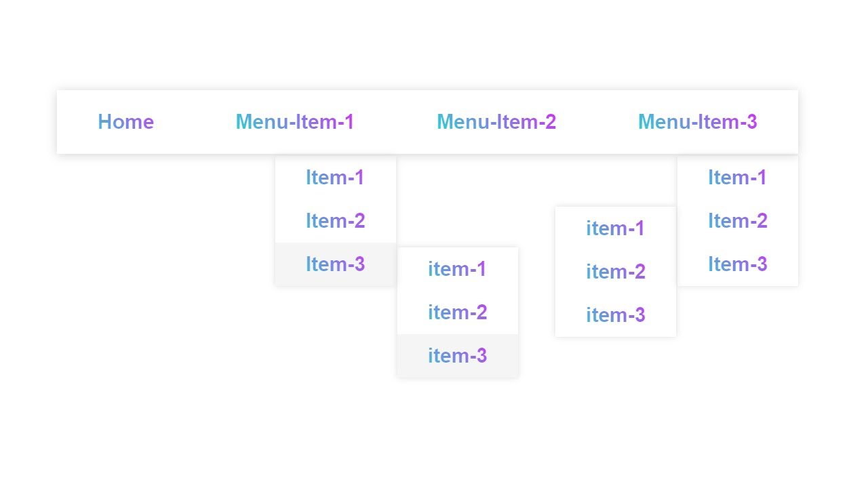
Task: Select item-1 in Menu-Item-3's side submenu
Action: [x=615, y=228]
